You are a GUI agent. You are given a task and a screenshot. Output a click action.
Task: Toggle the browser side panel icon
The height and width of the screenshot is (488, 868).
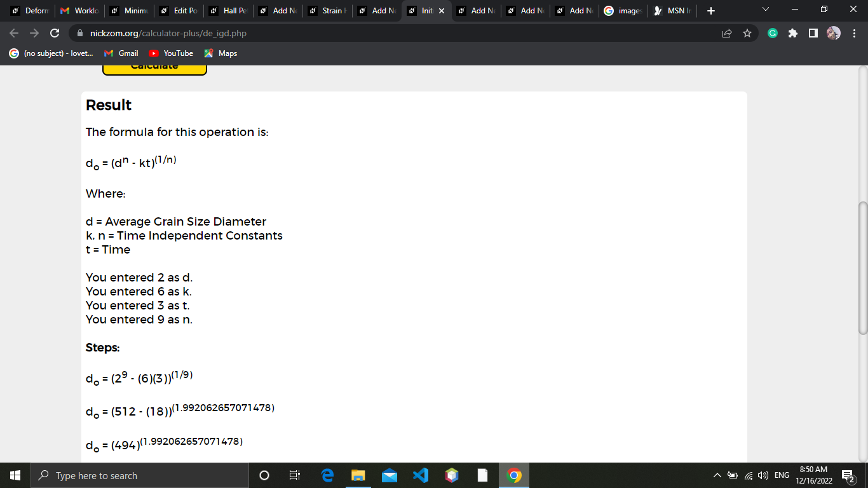click(813, 33)
